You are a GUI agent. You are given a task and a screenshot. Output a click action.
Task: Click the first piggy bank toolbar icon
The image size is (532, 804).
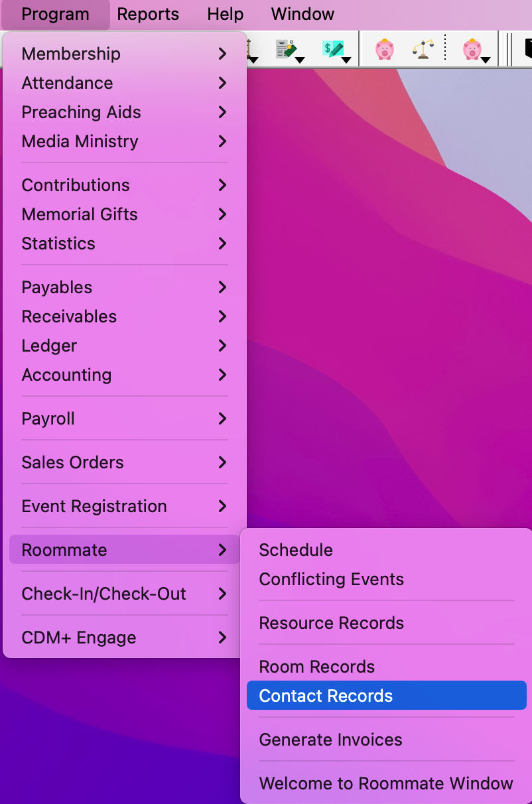coord(384,49)
